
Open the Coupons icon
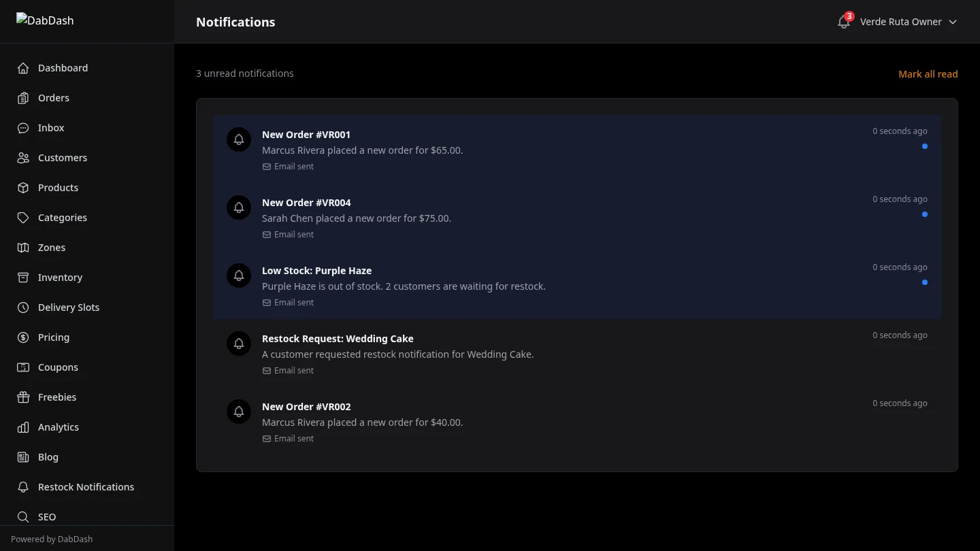22,367
